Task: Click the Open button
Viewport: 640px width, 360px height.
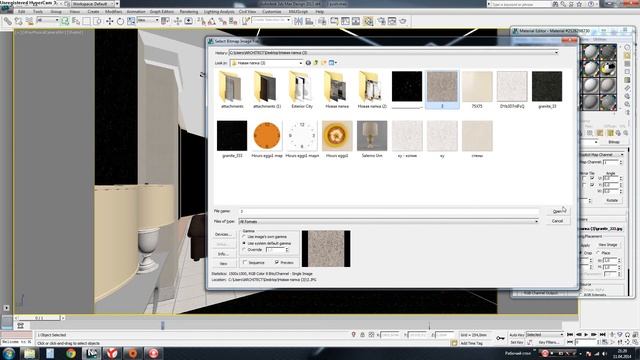Action: point(558,211)
